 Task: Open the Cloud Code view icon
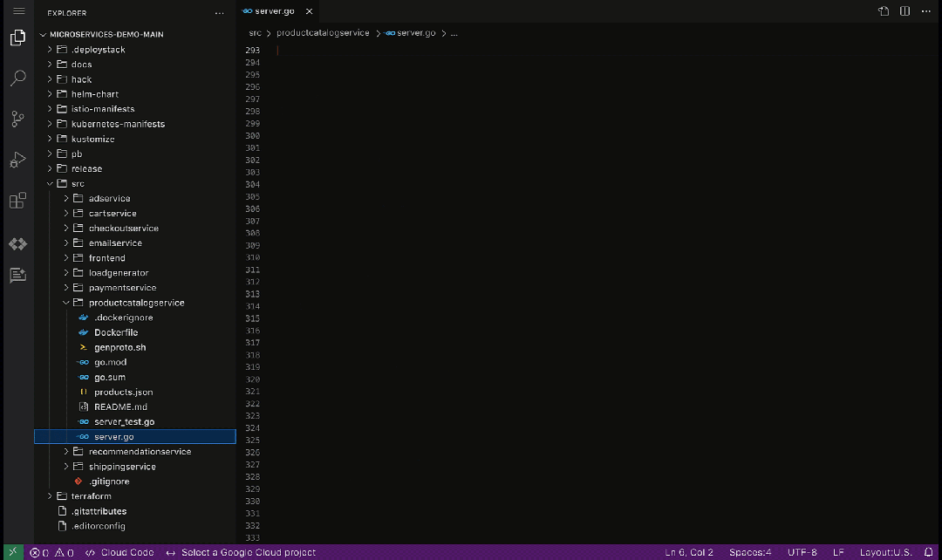tap(18, 243)
